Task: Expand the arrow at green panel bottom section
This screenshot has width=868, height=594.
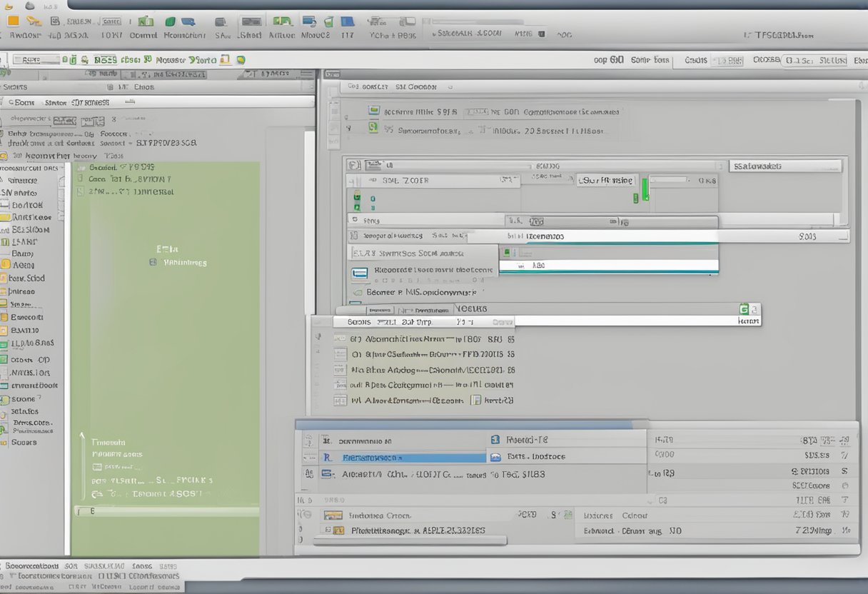Action: tap(82, 435)
